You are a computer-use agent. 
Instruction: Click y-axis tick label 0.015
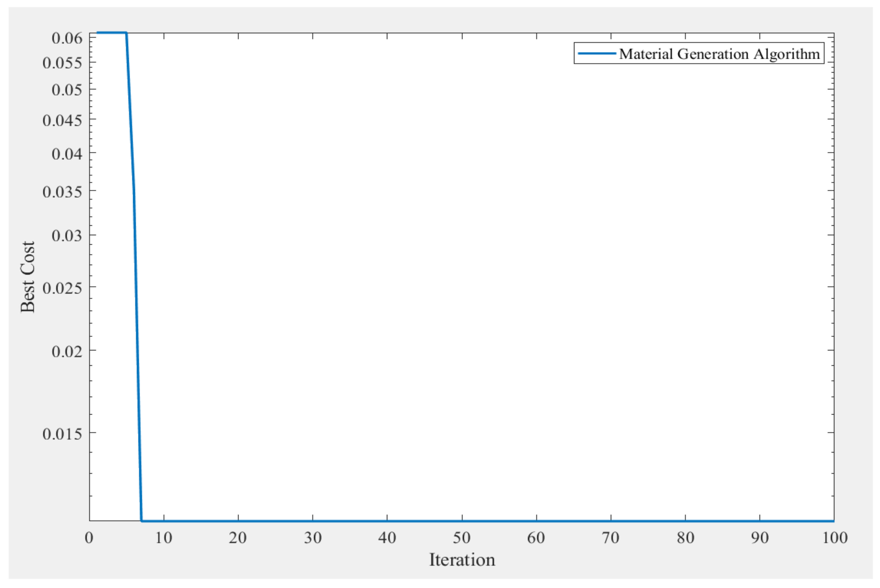[62, 434]
